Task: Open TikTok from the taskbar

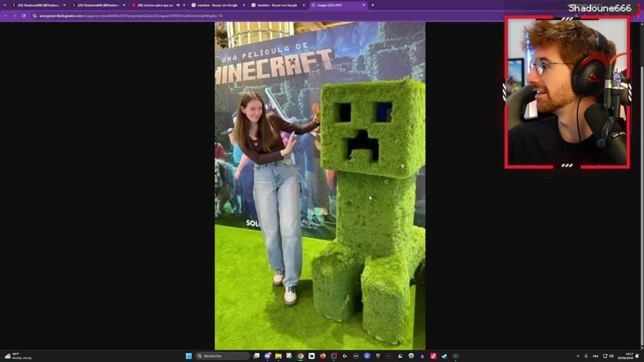Action: coord(433,356)
